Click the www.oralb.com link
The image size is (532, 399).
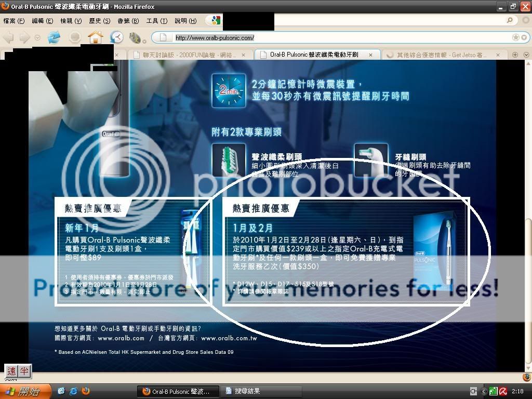[x=121, y=338]
